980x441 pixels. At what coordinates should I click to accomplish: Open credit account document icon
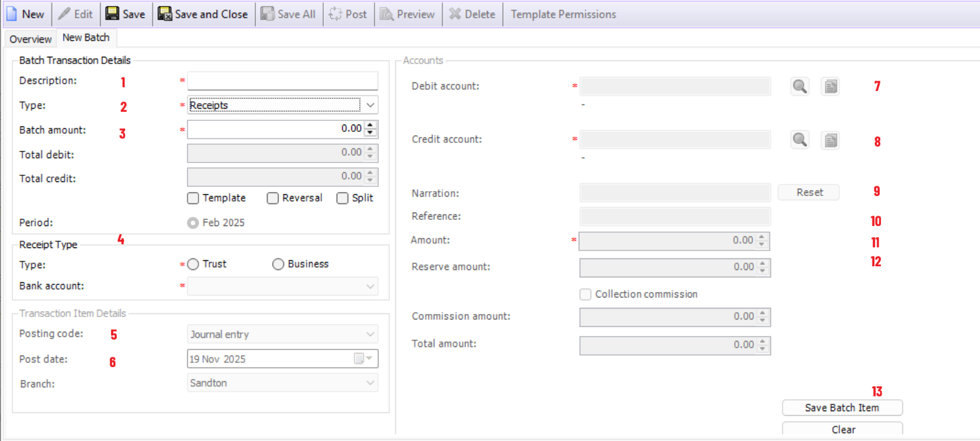click(x=830, y=140)
